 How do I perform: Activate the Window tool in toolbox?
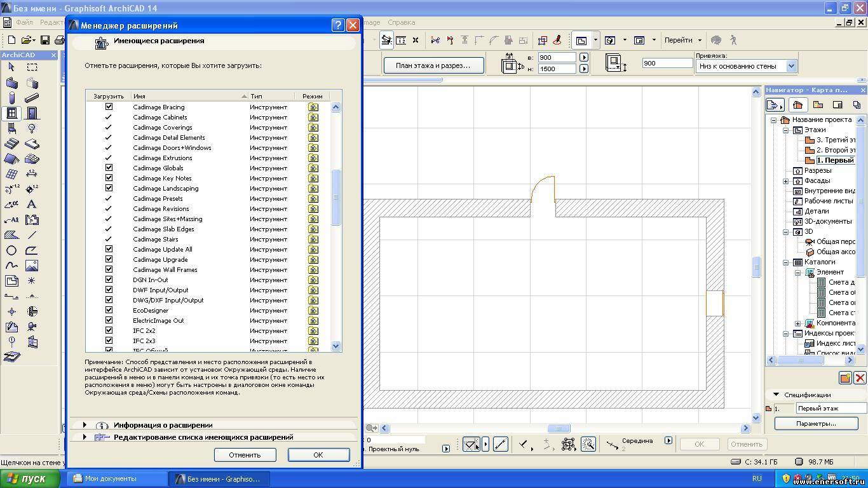point(11,114)
